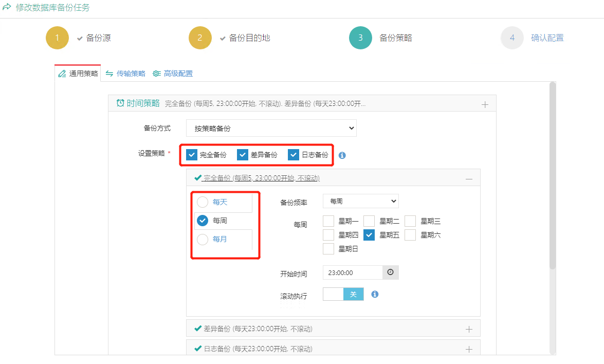Click step 1 备份源 circle
The height and width of the screenshot is (364, 604).
click(57, 38)
